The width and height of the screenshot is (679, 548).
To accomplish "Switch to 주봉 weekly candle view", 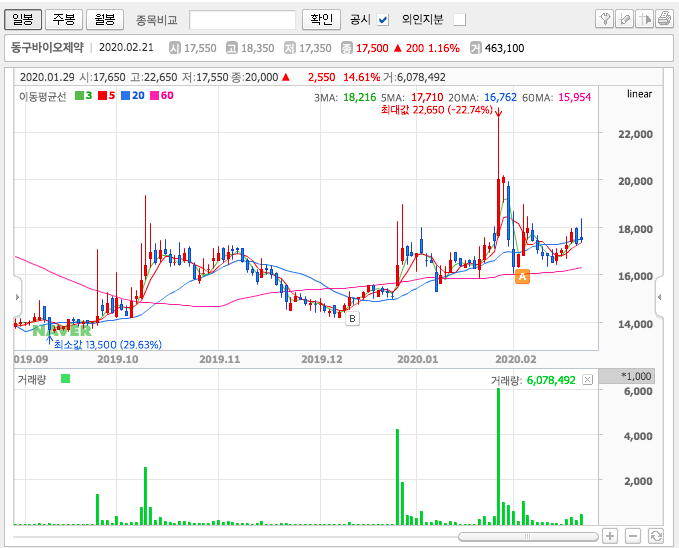I will pyautogui.click(x=64, y=19).
